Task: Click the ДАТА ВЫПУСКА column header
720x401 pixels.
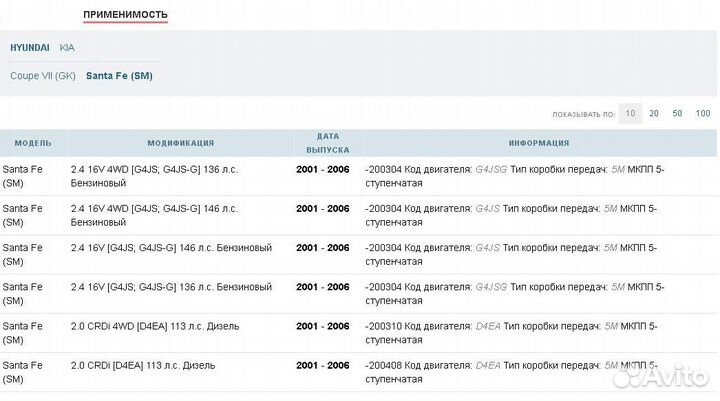Action: [x=328, y=143]
